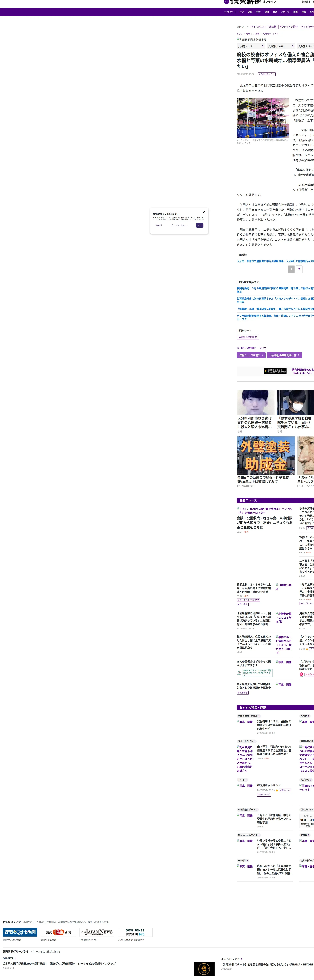Select 速報 in the navigation bar
Viewport: 314px width, 980px height.
250,12
